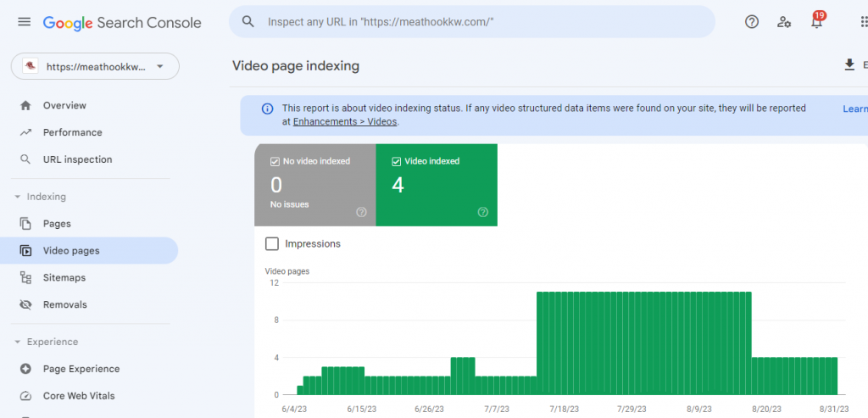Click the Removals crossed-eye icon
The image size is (868, 418).
(25, 304)
